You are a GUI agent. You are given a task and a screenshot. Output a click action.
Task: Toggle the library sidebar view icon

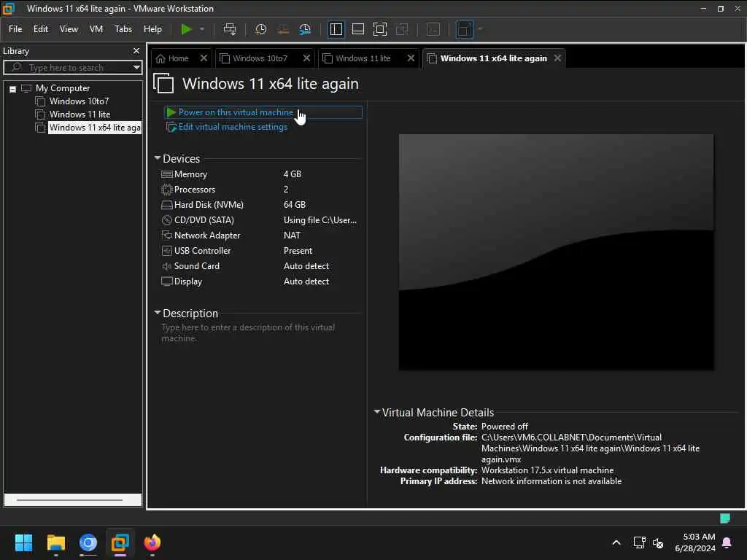pyautogui.click(x=336, y=29)
